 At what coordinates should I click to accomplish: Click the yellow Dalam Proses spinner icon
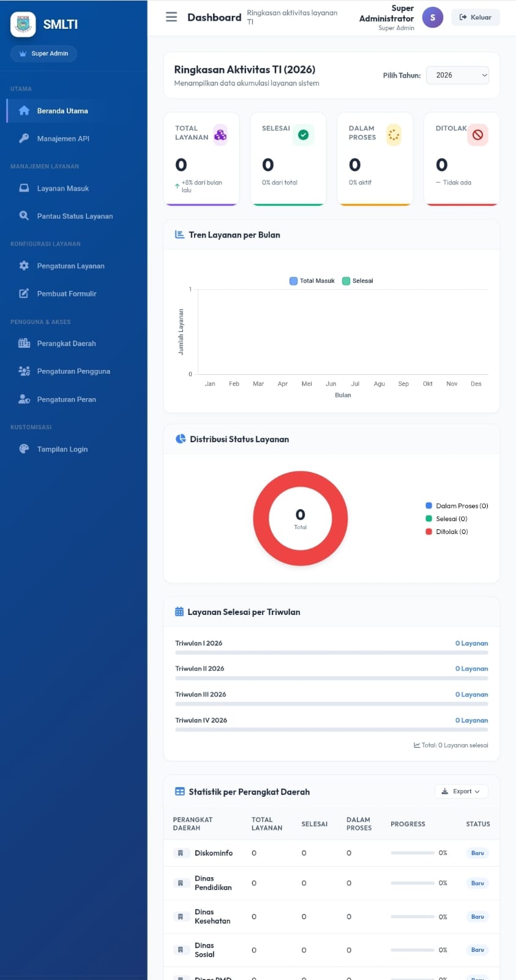[394, 135]
